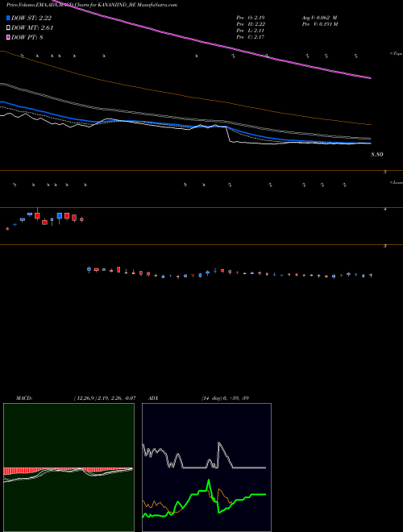Click the 'Pre C: 2.17' value
This screenshot has height=532, width=403.
[x=251, y=36]
